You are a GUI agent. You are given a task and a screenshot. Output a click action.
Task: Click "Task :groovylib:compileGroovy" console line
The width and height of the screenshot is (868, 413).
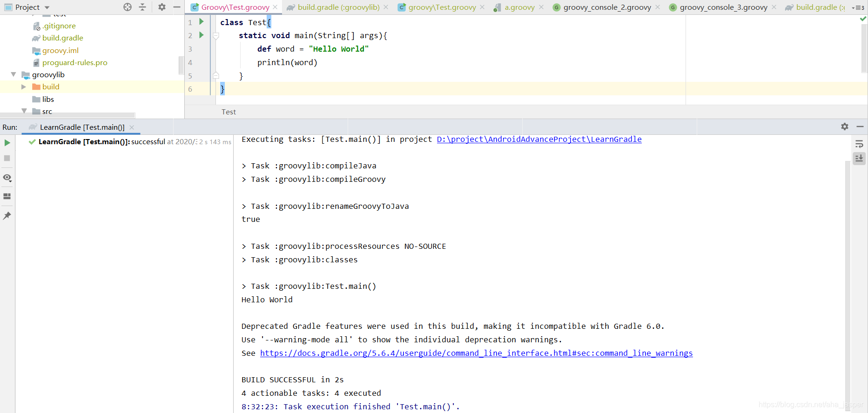(x=313, y=180)
